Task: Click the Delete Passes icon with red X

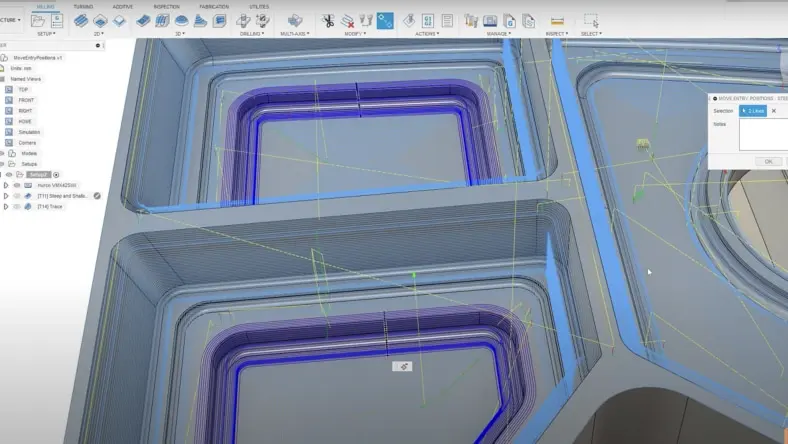Action: coord(347,21)
